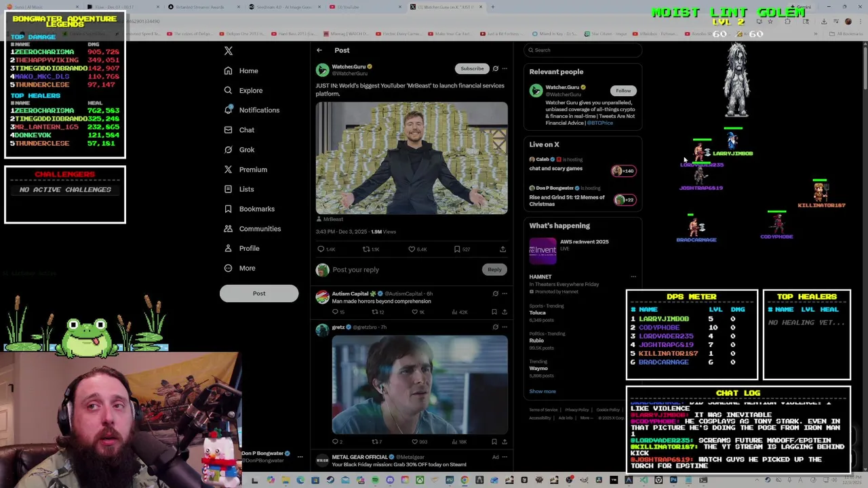Screen dimensions: 868x488
Task: Open the Rubio trending topic
Action: pyautogui.click(x=536, y=340)
